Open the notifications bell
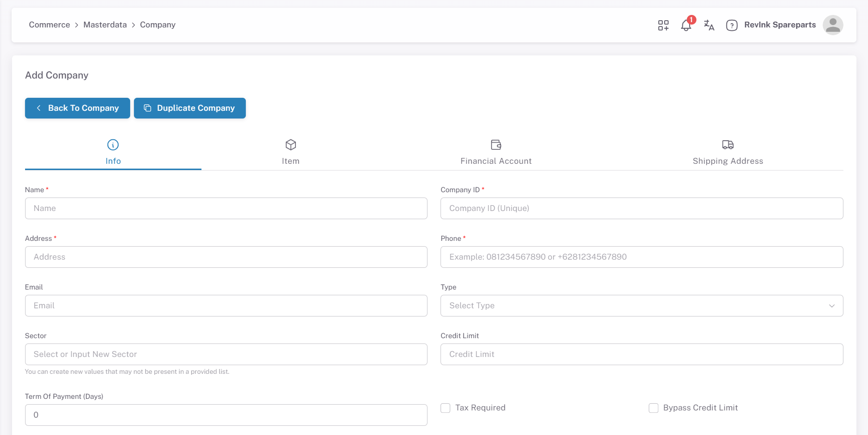Viewport: 868px width, 435px height. (x=686, y=26)
